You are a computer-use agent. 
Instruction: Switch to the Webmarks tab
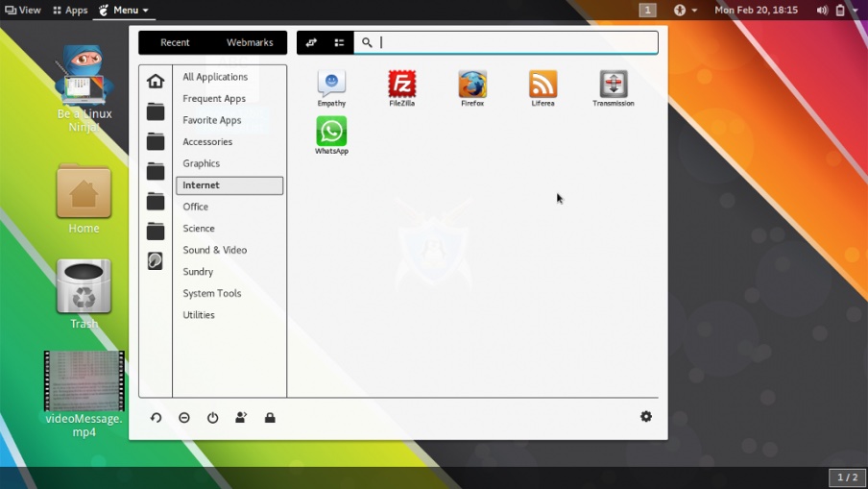(x=250, y=42)
